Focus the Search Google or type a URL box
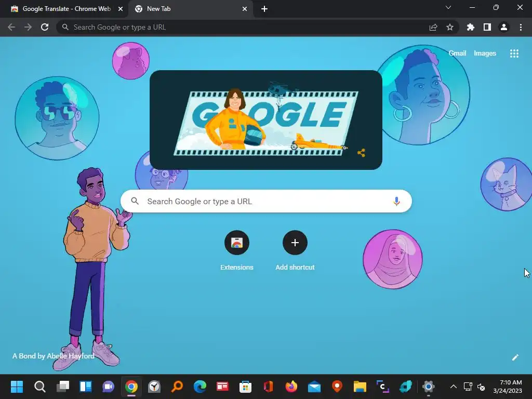 click(266, 201)
